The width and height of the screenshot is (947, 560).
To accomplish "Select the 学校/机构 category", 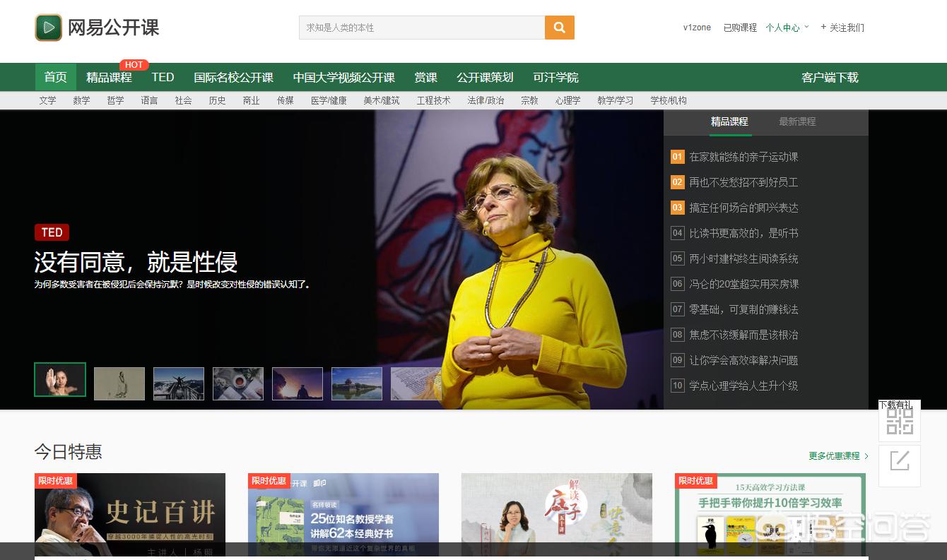I will (x=669, y=100).
